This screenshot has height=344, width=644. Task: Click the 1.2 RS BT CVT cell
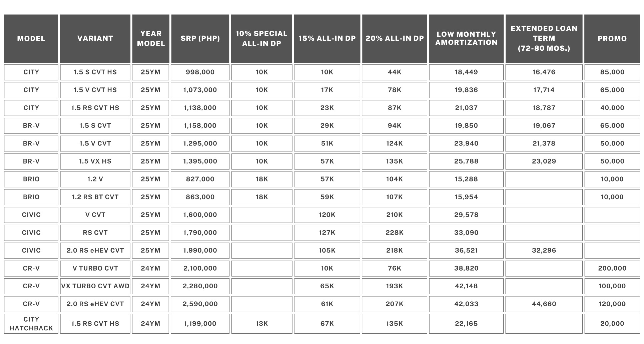95,197
